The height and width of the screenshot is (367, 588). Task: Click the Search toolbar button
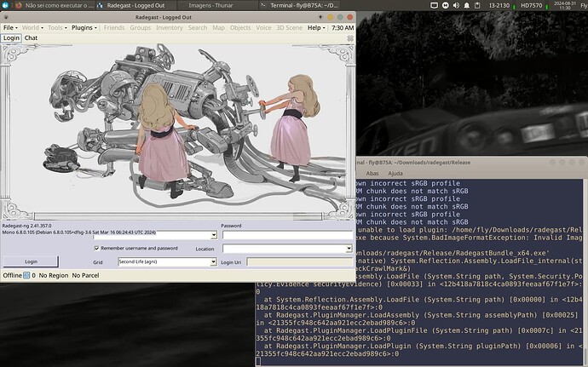point(198,28)
